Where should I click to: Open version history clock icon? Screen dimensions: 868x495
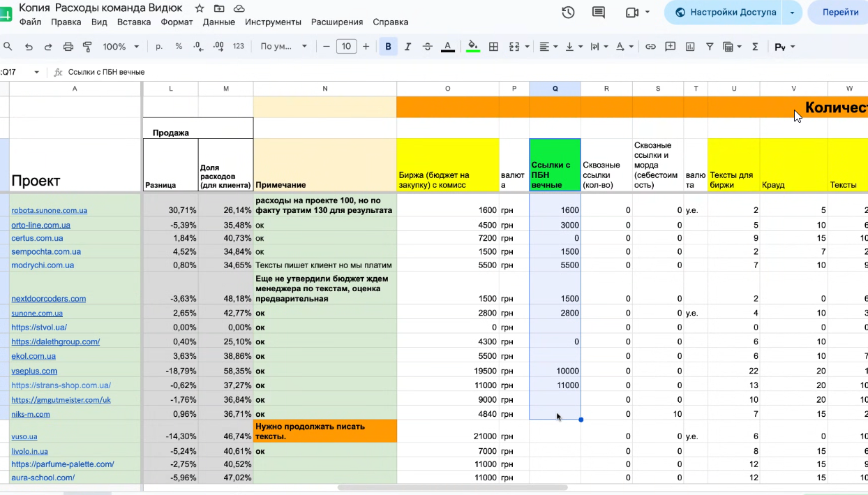point(568,12)
